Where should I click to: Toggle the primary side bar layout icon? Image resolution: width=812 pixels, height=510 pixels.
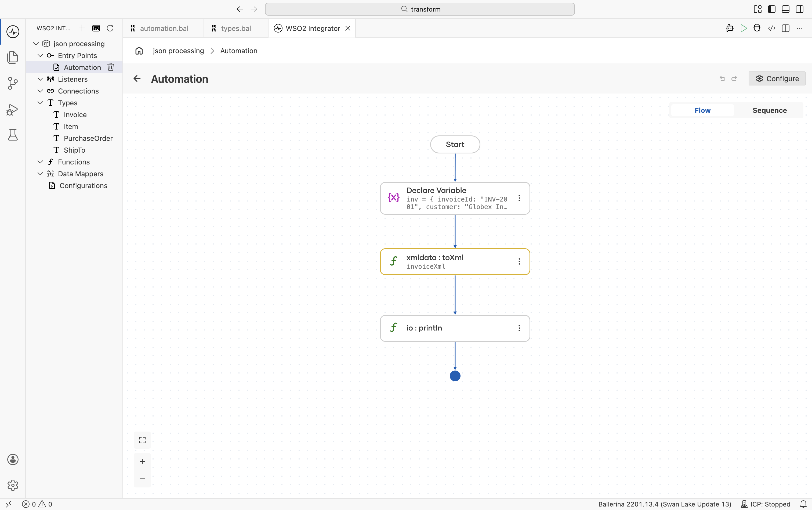[771, 9]
